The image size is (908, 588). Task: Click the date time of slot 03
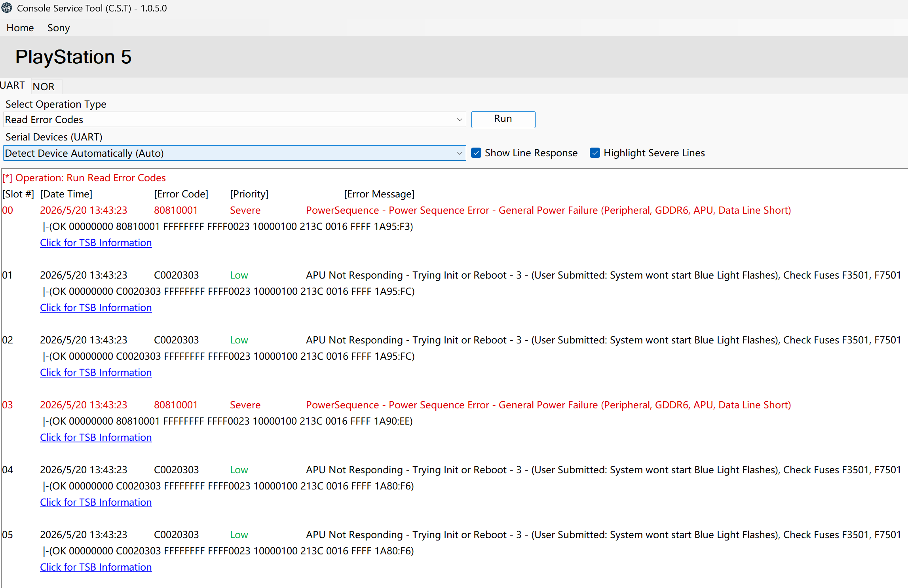click(x=84, y=405)
